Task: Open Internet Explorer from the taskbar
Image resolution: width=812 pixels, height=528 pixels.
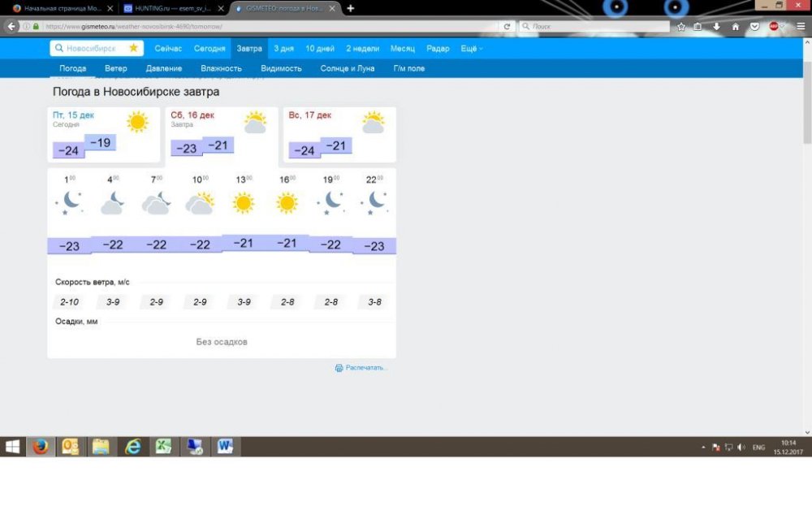Action: tap(132, 446)
